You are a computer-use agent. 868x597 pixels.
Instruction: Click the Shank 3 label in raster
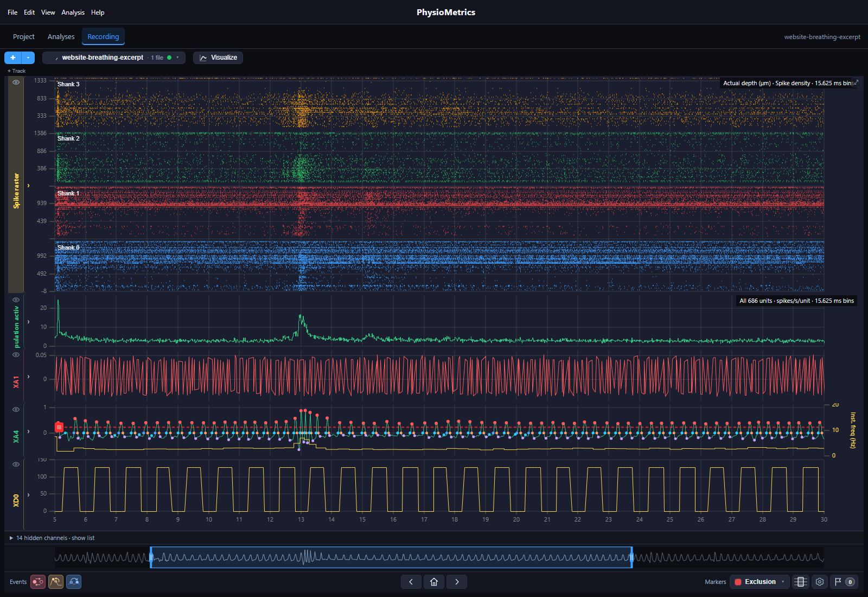(68, 84)
